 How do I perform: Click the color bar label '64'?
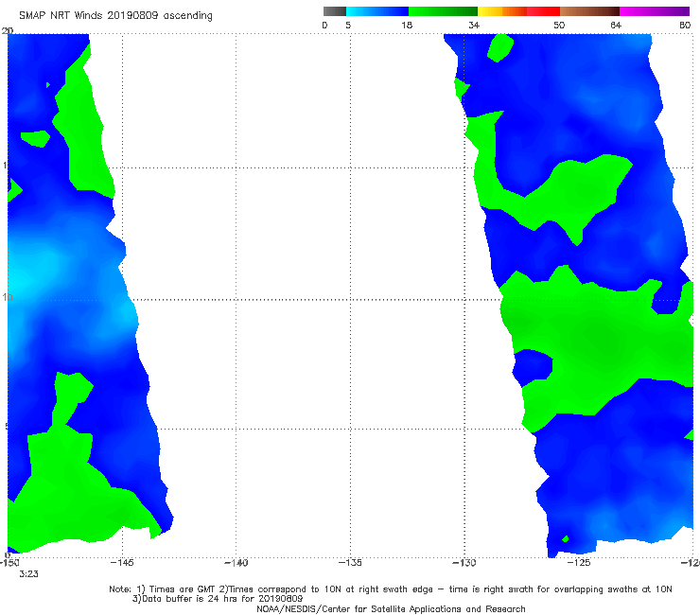(x=616, y=26)
